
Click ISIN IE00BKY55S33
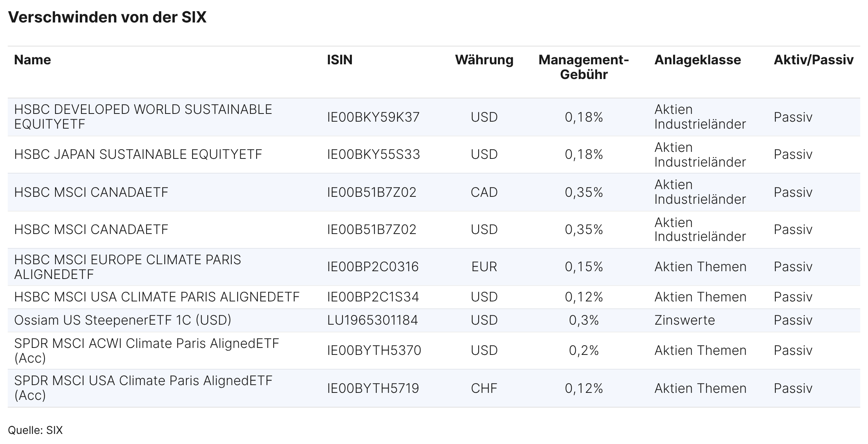[373, 155]
